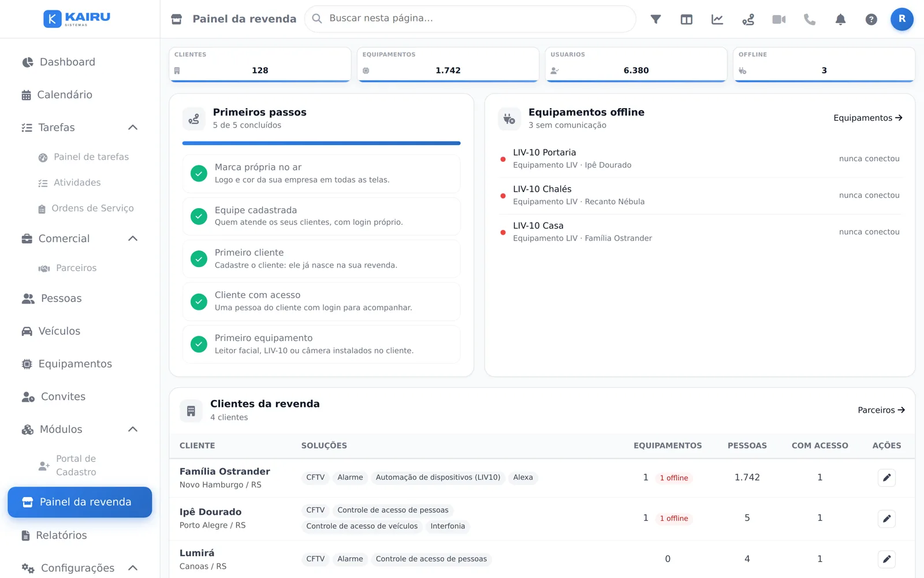Open the LIV-10 Portaria offline equipment
The width and height of the screenshot is (924, 578).
[700, 158]
